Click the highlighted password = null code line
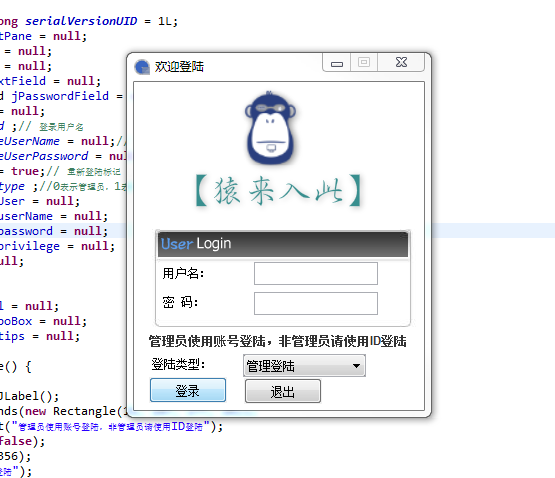Image resolution: width=555 pixels, height=478 pixels. pyautogui.click(x=54, y=231)
